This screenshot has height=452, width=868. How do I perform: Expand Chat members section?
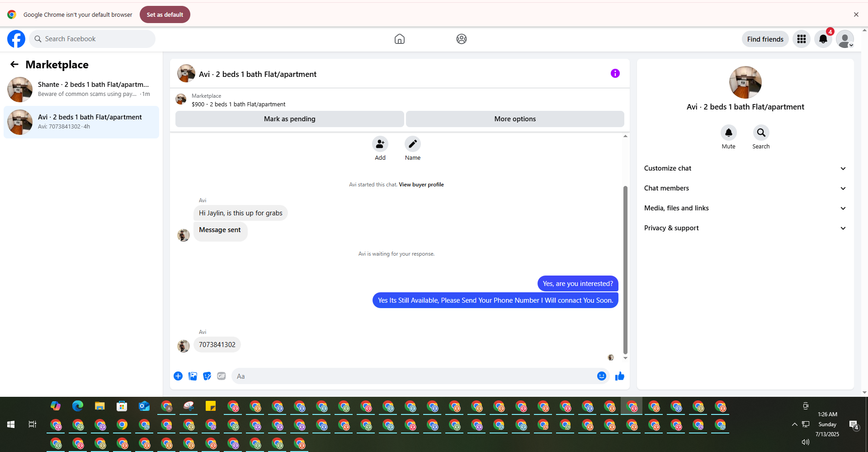[745, 188]
